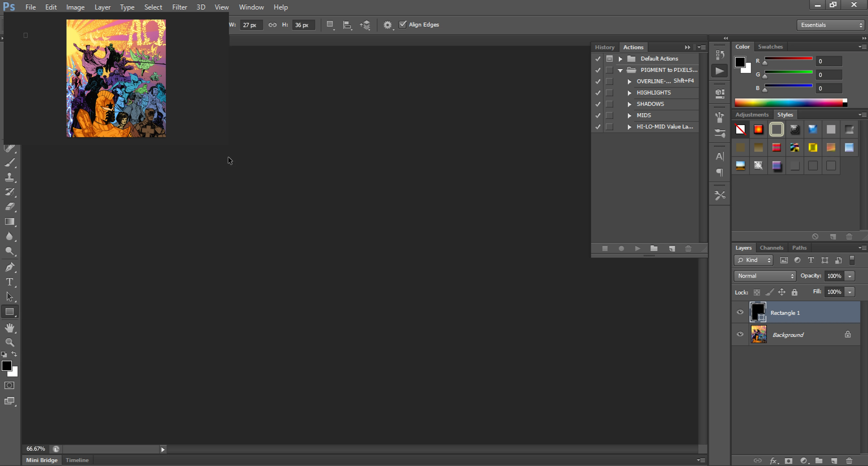Uncheck the Align Edges checkbox
This screenshot has height=466, width=868.
(x=403, y=24)
